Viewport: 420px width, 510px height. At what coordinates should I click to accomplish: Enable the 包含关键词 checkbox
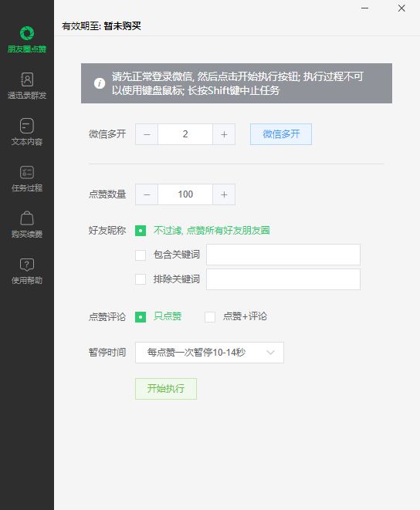click(141, 255)
